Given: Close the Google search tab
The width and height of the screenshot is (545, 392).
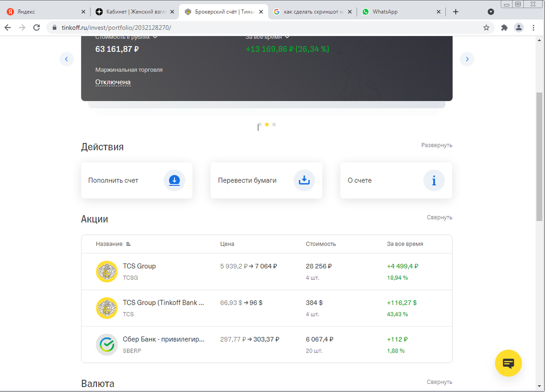Looking at the screenshot, I should coord(350,12).
